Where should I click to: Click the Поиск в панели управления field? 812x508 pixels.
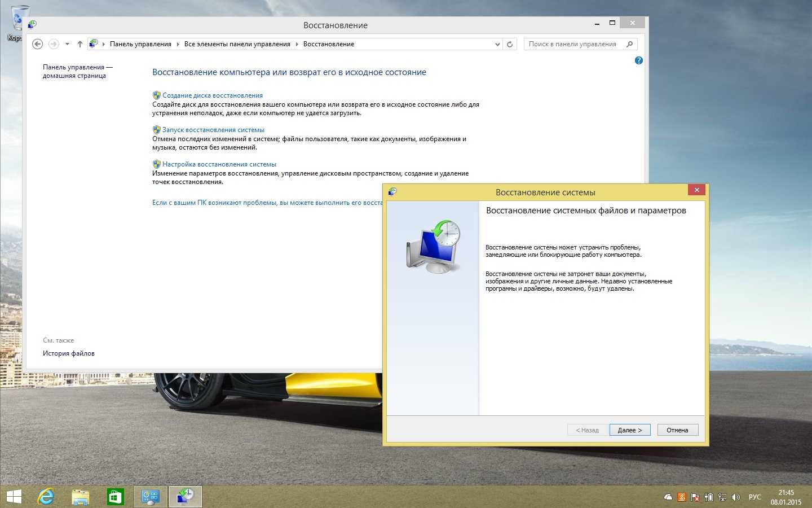[x=573, y=44]
